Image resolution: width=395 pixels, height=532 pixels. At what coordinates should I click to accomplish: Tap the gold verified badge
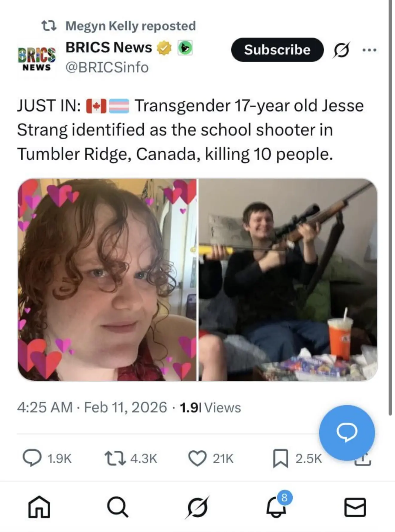164,48
